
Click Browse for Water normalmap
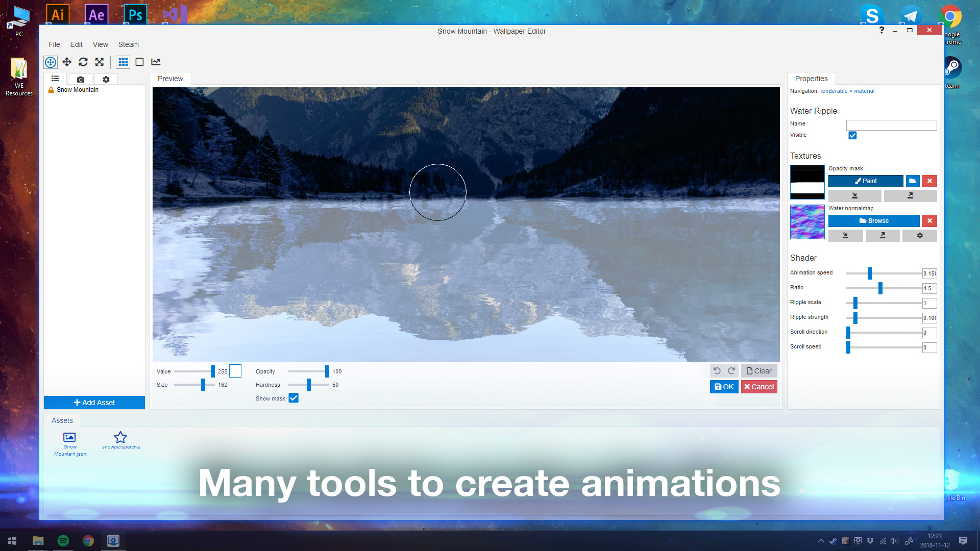click(x=874, y=221)
